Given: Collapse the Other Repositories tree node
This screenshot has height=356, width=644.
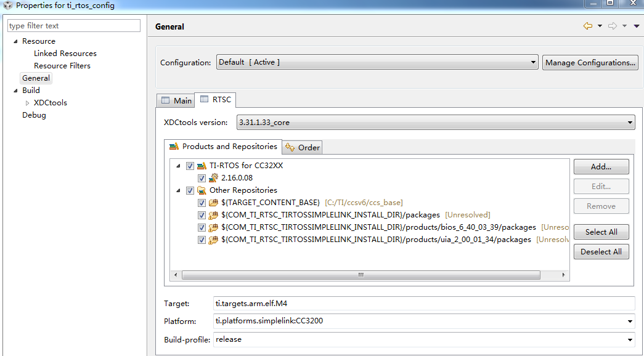Looking at the screenshot, I should click(178, 190).
